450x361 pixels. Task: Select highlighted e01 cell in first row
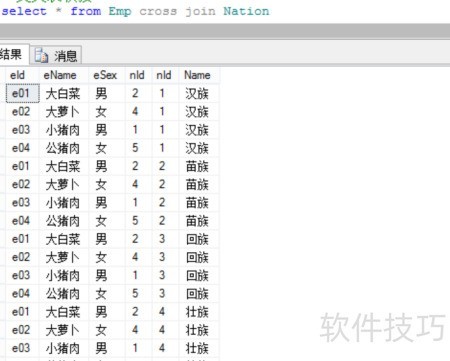22,93
